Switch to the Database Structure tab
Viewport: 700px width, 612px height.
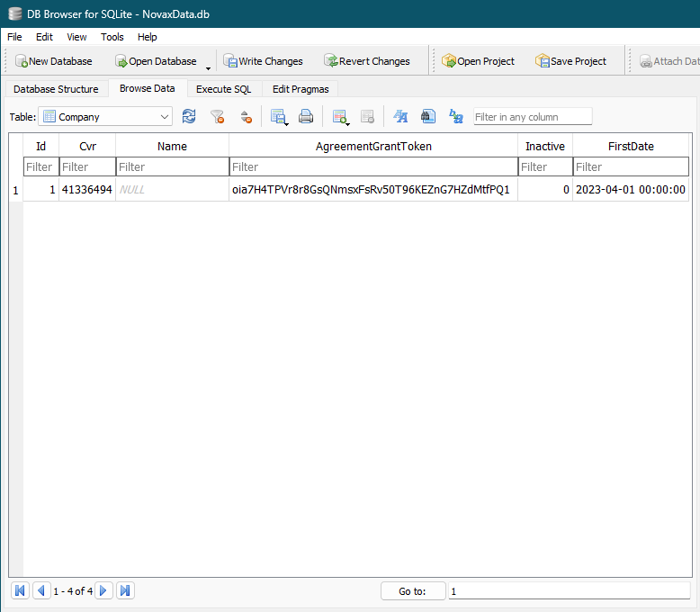point(56,89)
